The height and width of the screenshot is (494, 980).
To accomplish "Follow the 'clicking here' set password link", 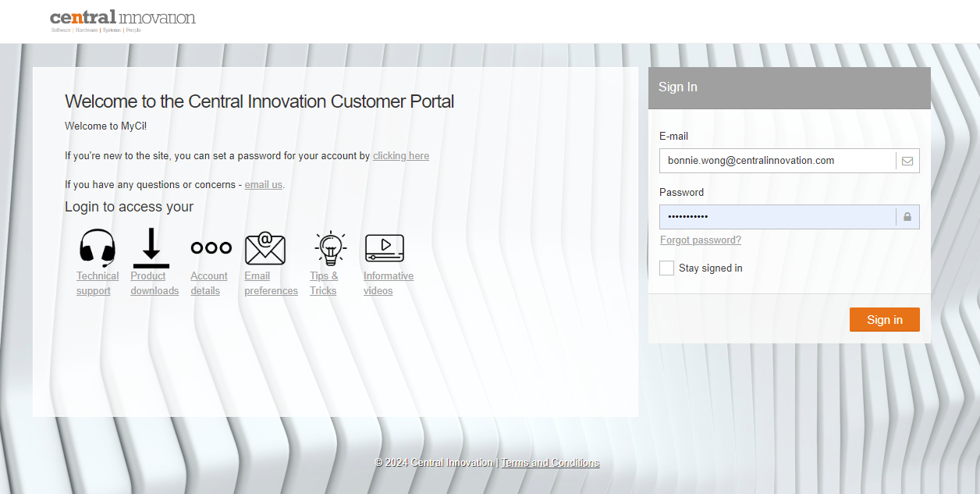I will click(x=401, y=155).
